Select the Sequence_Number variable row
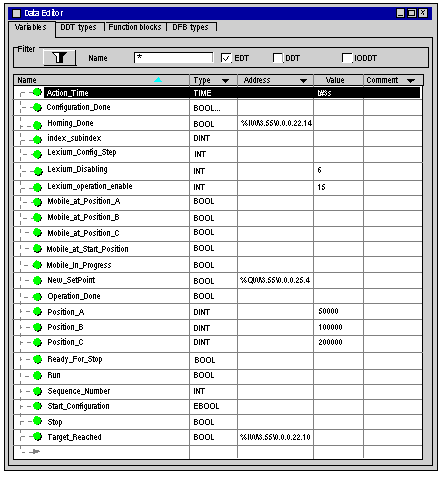Viewport: 440px width, 478px height. 218,391
